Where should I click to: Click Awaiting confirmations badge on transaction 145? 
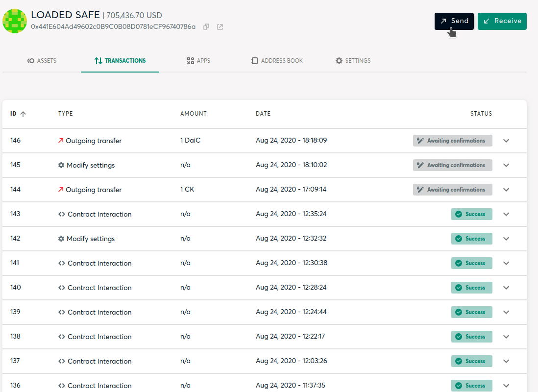tap(453, 165)
